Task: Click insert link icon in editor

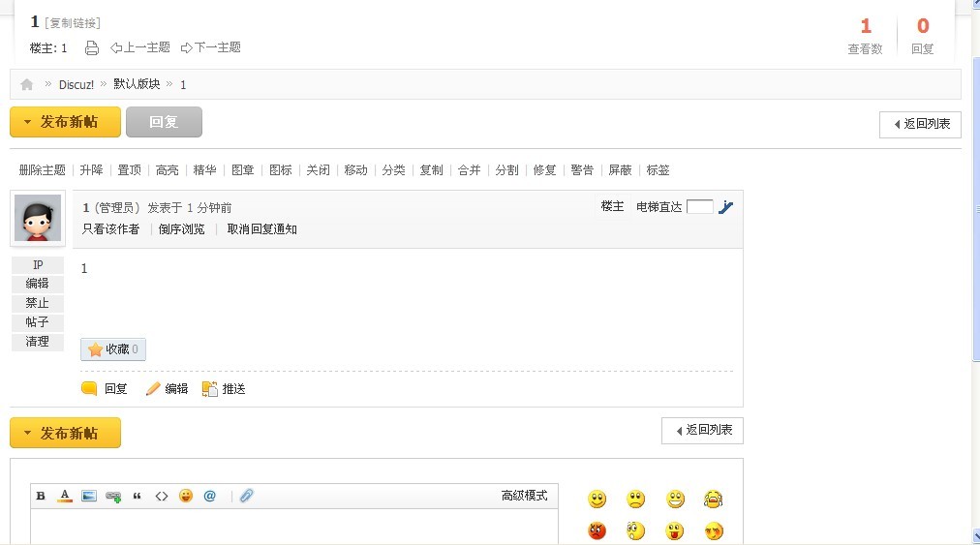Action: pos(113,497)
